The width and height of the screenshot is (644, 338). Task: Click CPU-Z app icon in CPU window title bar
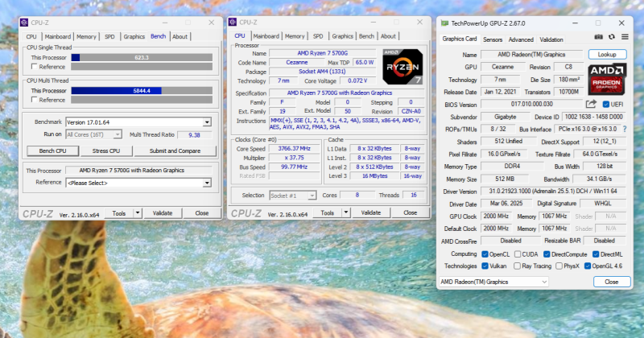233,23
